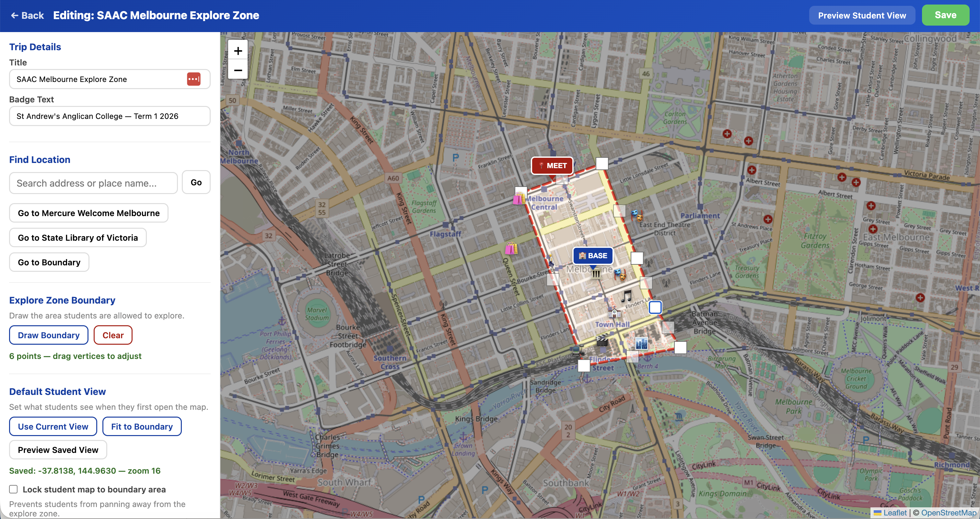Click the cityscape photo marker near the riverbank

642,344
